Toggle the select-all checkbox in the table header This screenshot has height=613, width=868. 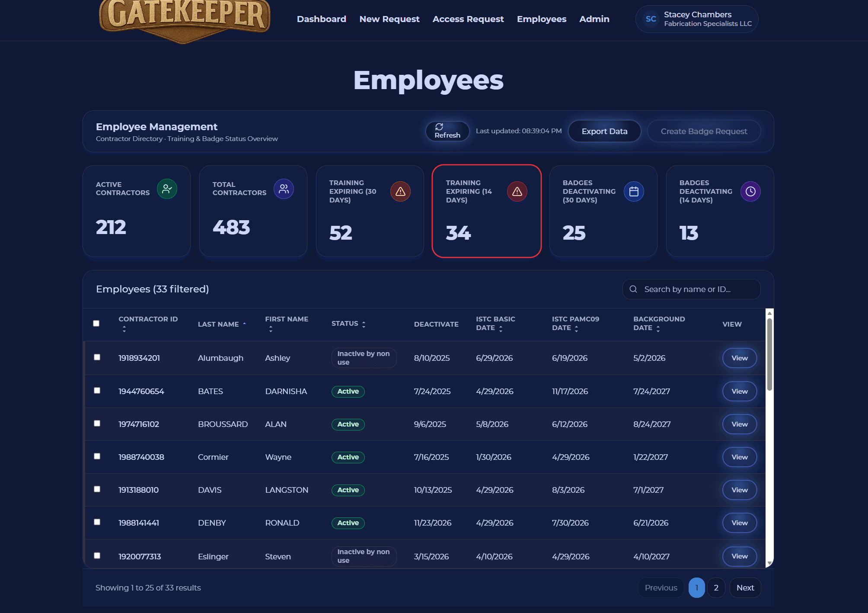tap(96, 324)
